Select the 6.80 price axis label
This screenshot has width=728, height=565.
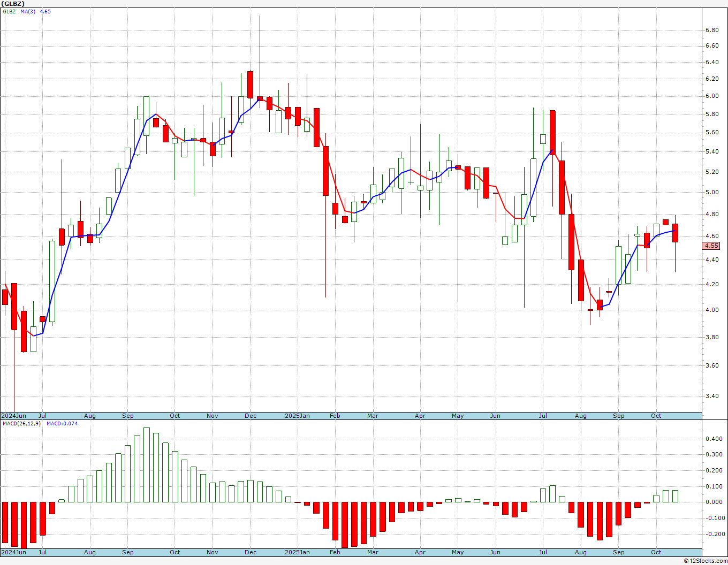[x=711, y=30]
